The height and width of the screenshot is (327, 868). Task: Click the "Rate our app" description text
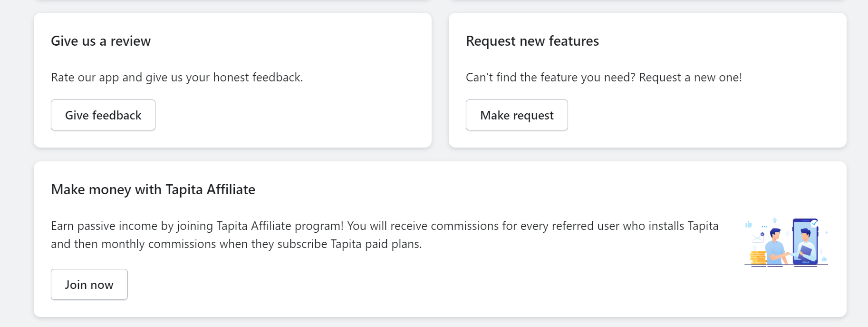point(177,77)
